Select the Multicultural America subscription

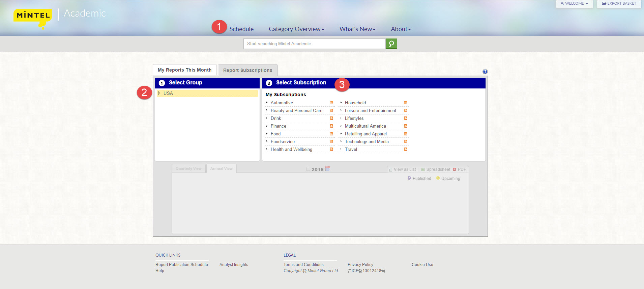click(x=365, y=126)
